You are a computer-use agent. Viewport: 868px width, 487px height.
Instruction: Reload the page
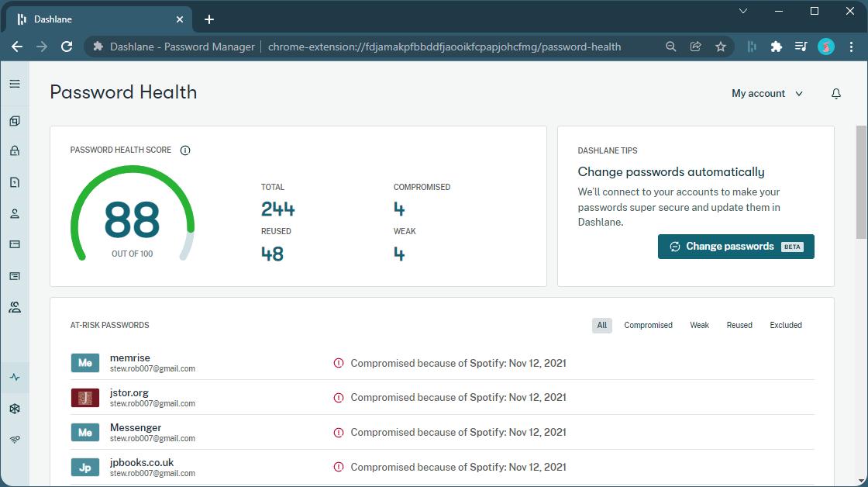(x=67, y=47)
